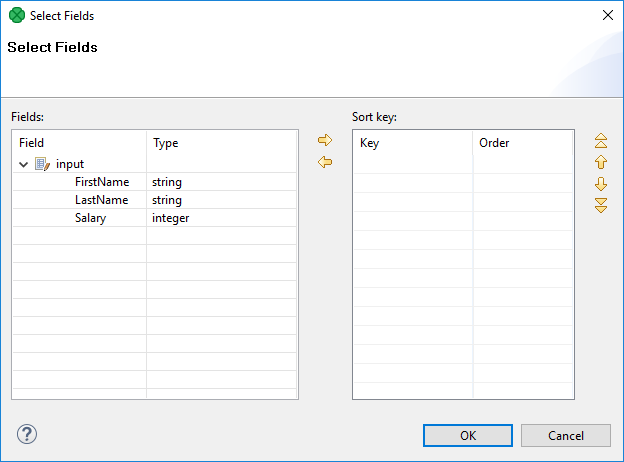Move sort key to bottom
Image resolution: width=624 pixels, height=462 pixels.
601,205
